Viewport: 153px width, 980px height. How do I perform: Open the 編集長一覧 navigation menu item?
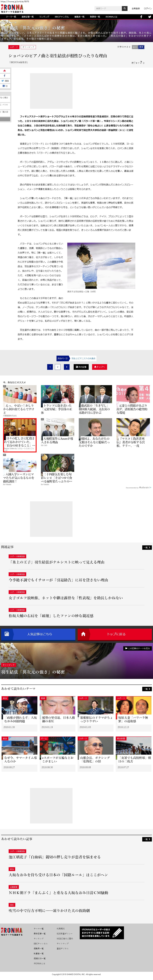[x=79, y=17]
